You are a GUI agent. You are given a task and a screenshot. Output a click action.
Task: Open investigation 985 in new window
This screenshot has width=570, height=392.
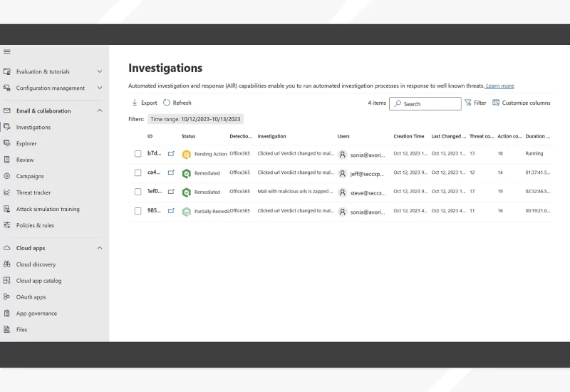(171, 211)
